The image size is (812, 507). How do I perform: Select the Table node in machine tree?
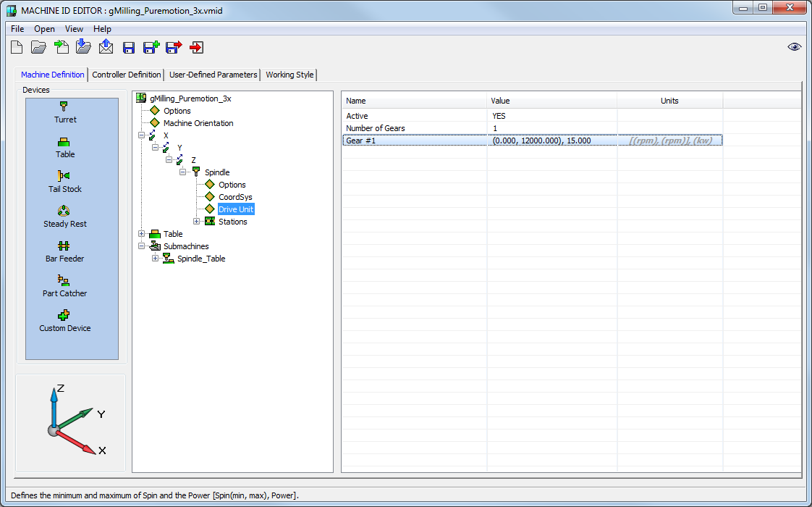(173, 235)
